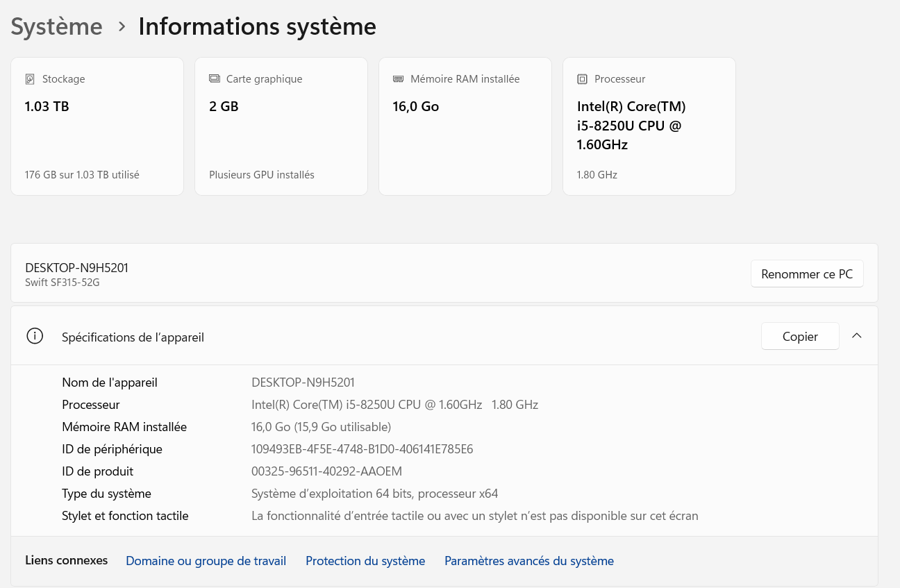This screenshot has width=900, height=588.
Task: Select the Processeur Intel Core card
Action: [649, 126]
